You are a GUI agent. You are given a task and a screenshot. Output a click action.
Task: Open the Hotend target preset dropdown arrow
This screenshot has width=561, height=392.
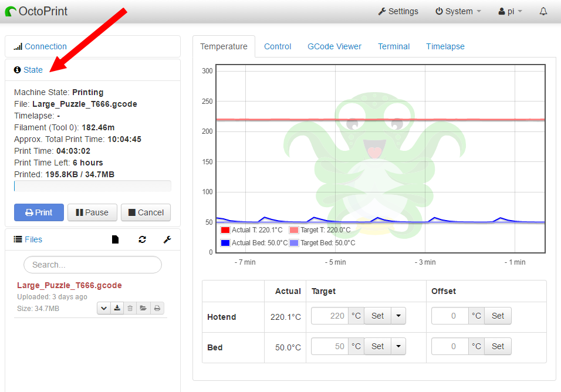(398, 316)
